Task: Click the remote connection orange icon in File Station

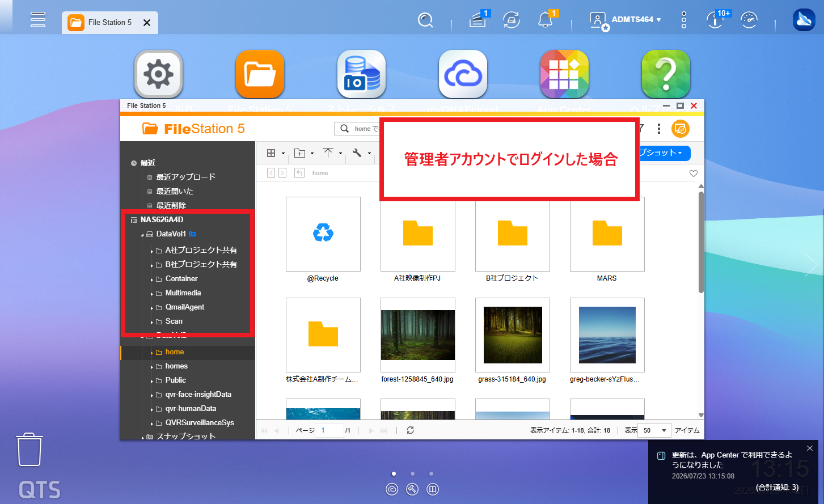Action: point(681,129)
